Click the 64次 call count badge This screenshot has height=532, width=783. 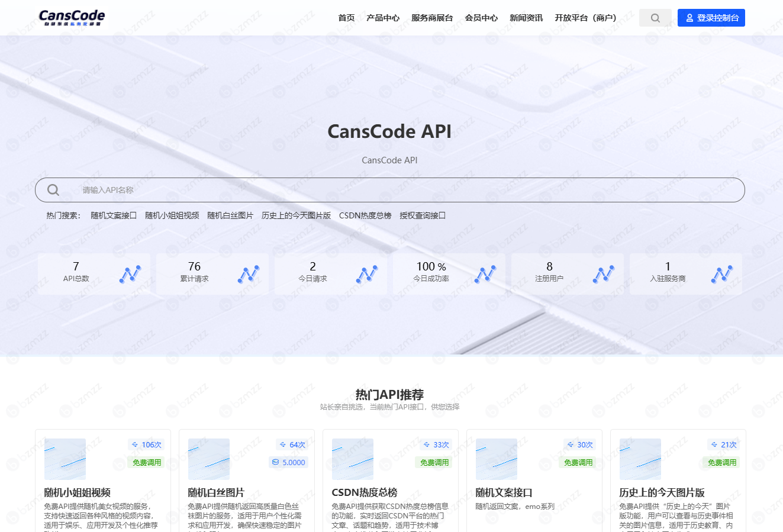(x=292, y=445)
